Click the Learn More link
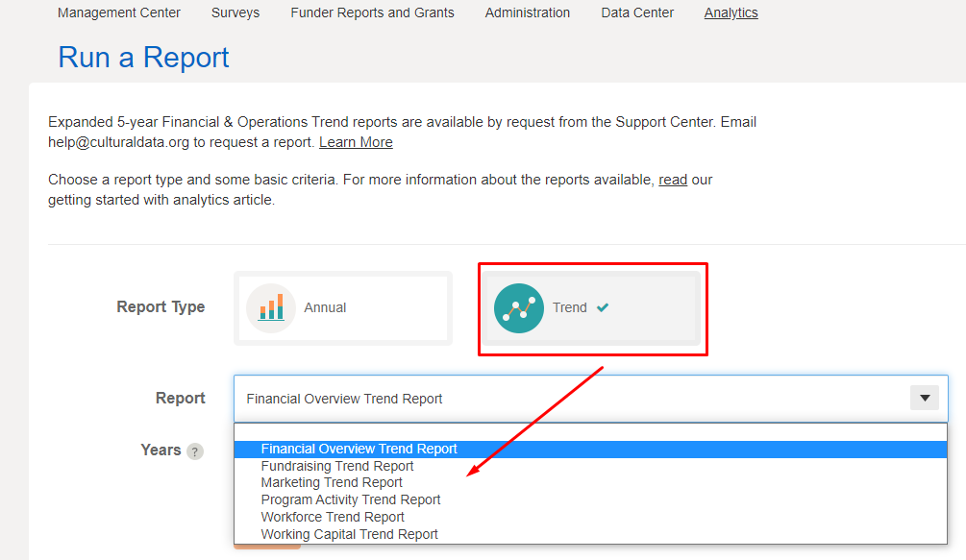The image size is (966, 560). click(356, 142)
